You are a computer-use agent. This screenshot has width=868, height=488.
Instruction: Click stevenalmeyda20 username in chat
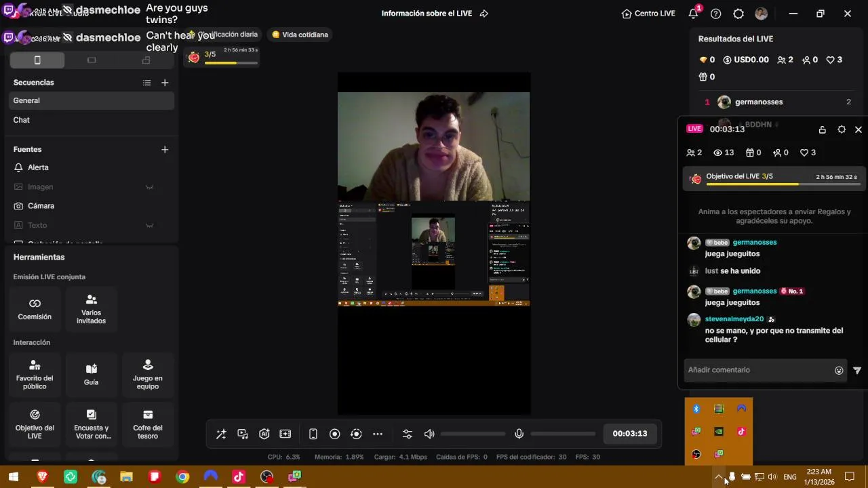(x=734, y=319)
